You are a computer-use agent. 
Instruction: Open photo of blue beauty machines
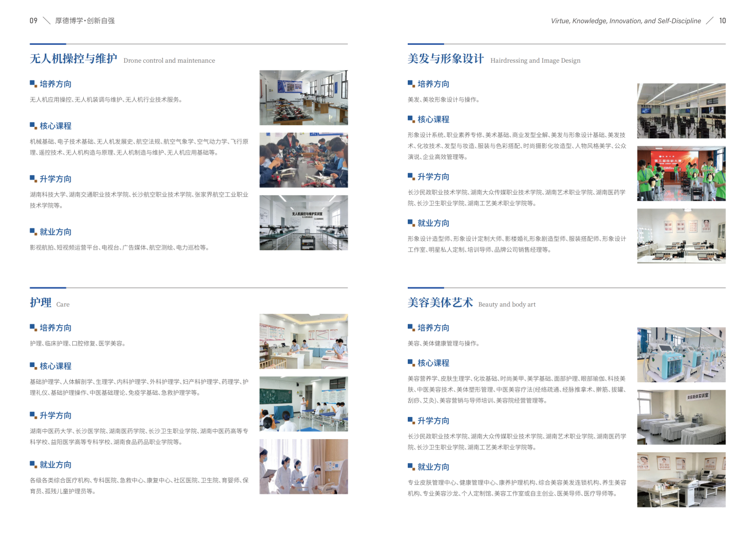click(x=681, y=354)
